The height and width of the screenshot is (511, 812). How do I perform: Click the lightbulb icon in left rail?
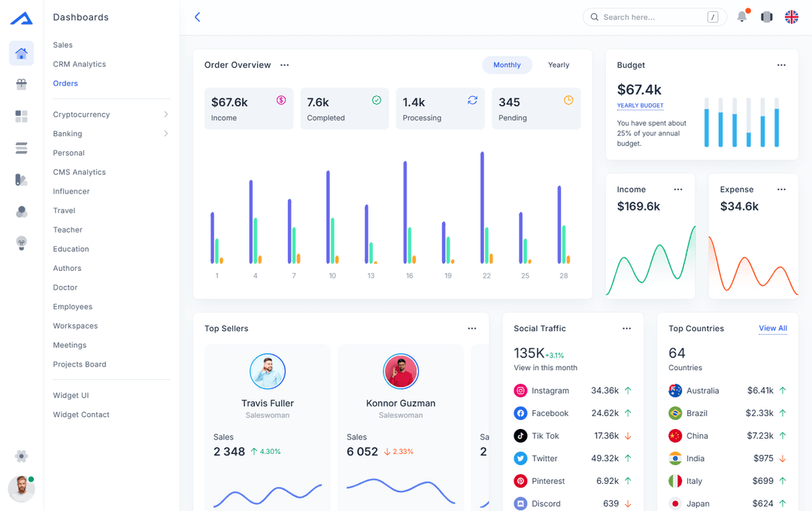coord(21,242)
